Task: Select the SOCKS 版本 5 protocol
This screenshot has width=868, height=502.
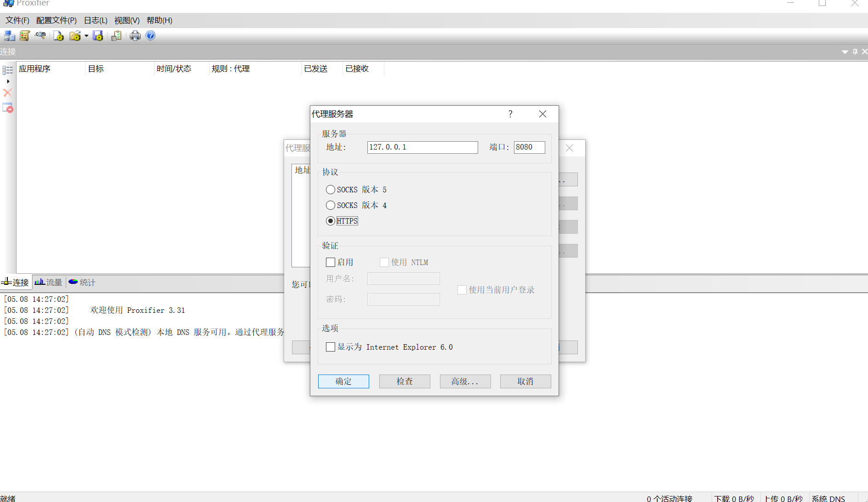Action: click(330, 190)
